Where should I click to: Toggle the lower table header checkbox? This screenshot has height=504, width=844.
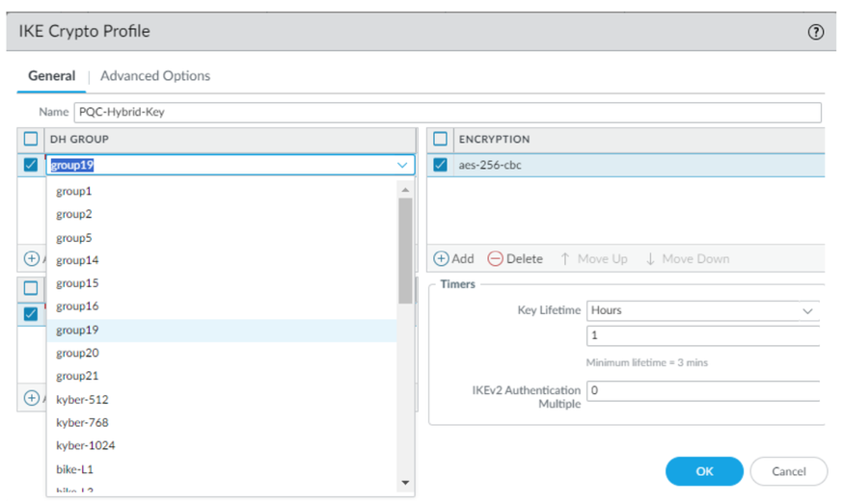tap(31, 288)
